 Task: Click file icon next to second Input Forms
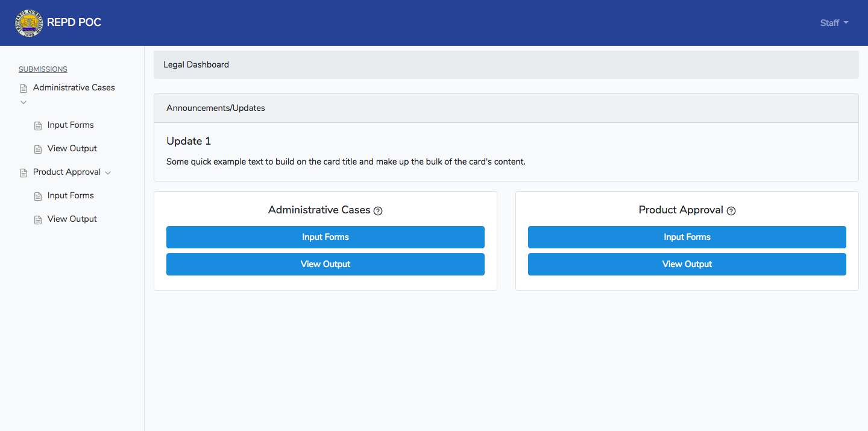pyautogui.click(x=38, y=197)
